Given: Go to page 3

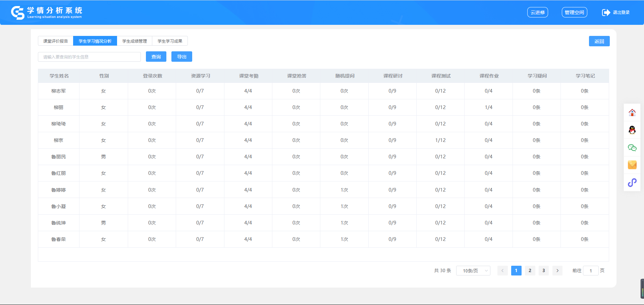Looking at the screenshot, I should (x=544, y=270).
